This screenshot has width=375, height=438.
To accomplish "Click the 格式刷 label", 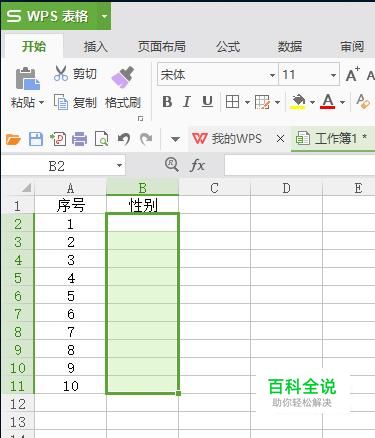I will pyautogui.click(x=123, y=102).
